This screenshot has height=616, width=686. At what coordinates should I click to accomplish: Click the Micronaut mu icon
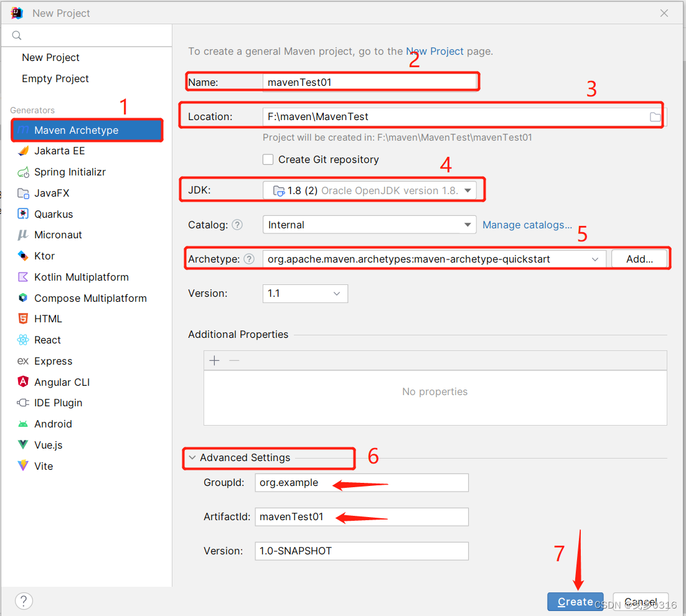click(23, 235)
